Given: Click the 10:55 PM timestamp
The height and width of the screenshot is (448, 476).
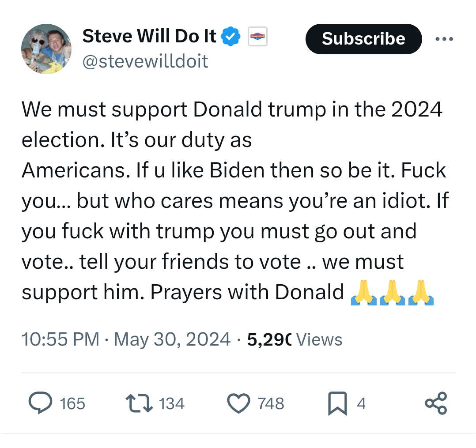Looking at the screenshot, I should point(60,339).
